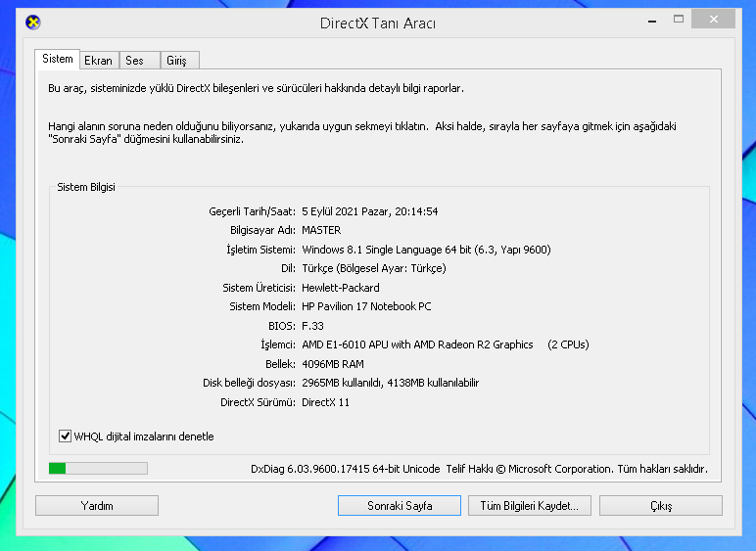Screen dimensions: 756x551
Task: Click '2965MB kullanıldı, 4138MB kullanılabilir' value
Action: point(390,383)
